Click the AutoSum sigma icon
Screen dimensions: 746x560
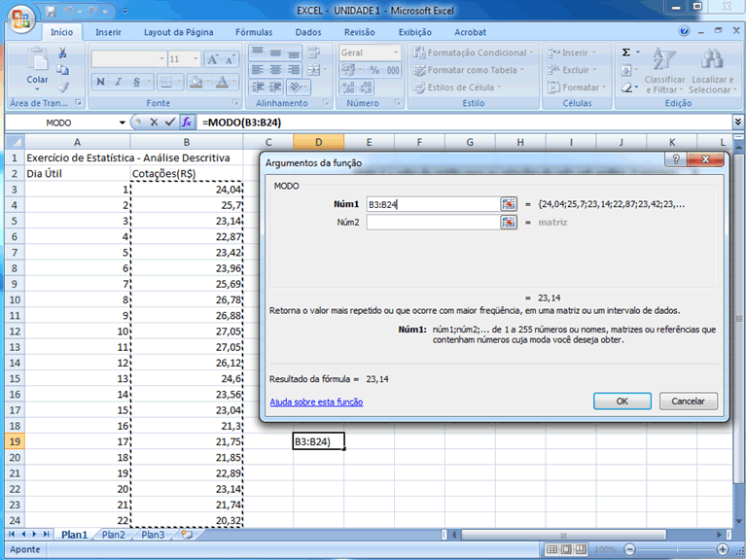tap(626, 52)
